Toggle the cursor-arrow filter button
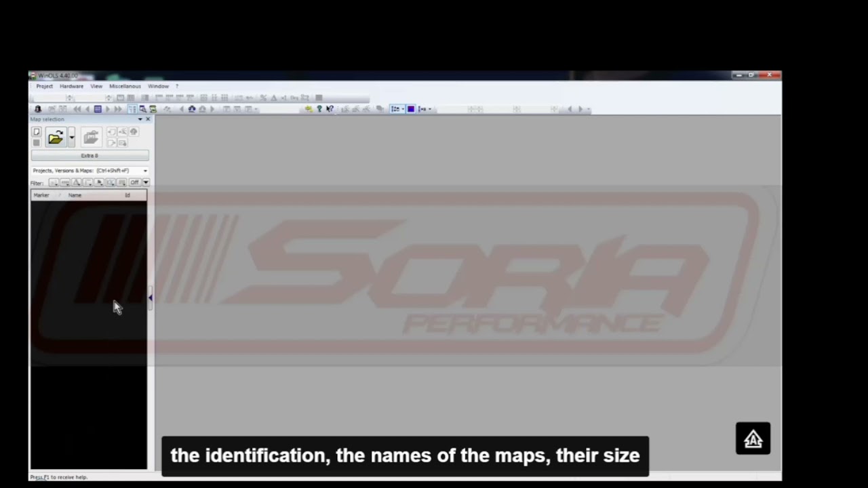Image resolution: width=868 pixels, height=488 pixels. [99, 182]
